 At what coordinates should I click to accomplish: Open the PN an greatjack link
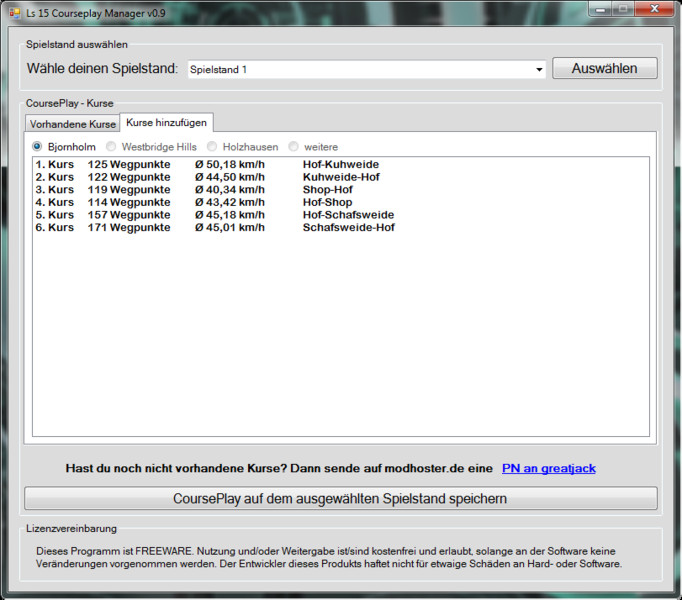pyautogui.click(x=548, y=468)
